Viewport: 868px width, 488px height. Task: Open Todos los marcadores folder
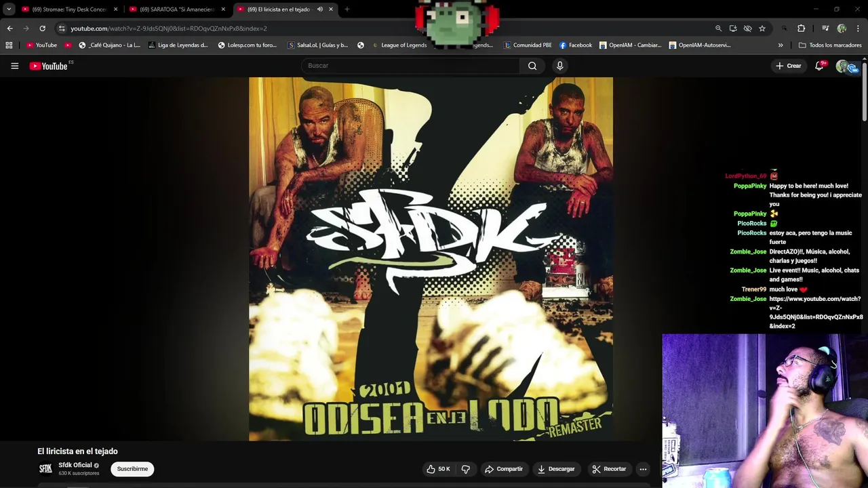coord(830,45)
